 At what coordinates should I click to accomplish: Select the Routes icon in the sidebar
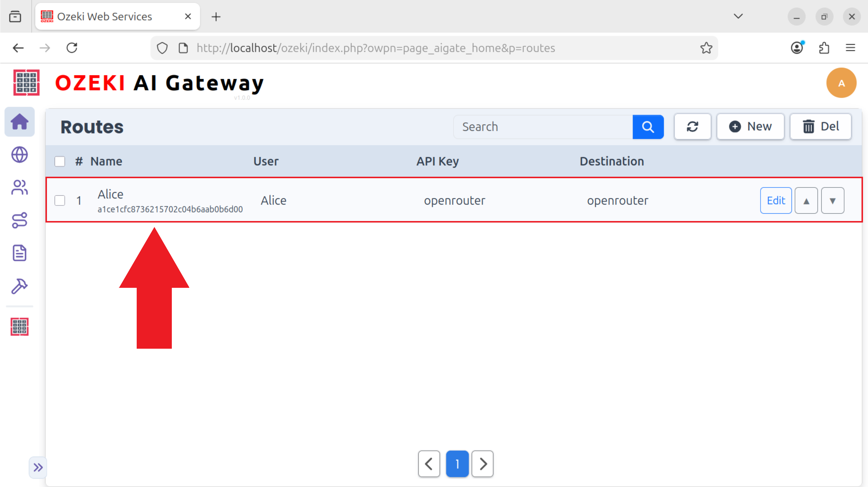19,220
